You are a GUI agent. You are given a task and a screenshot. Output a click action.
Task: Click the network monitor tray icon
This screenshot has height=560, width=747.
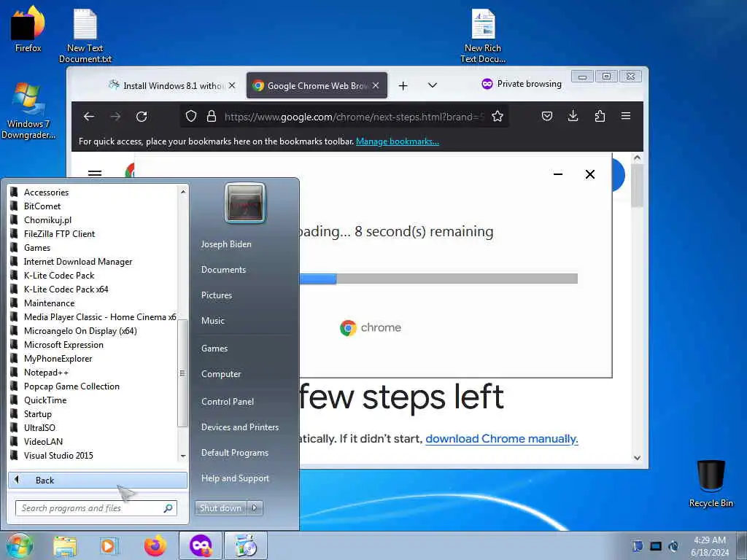click(656, 546)
